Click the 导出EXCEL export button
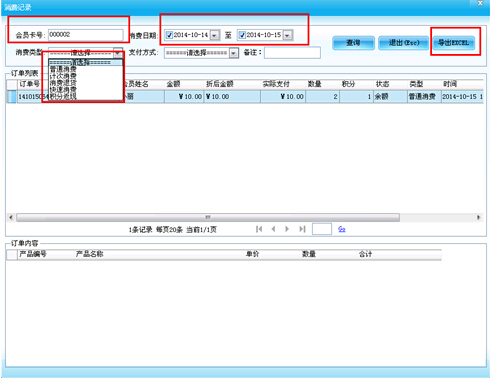Screen dimensions: 491x380 click(454, 43)
